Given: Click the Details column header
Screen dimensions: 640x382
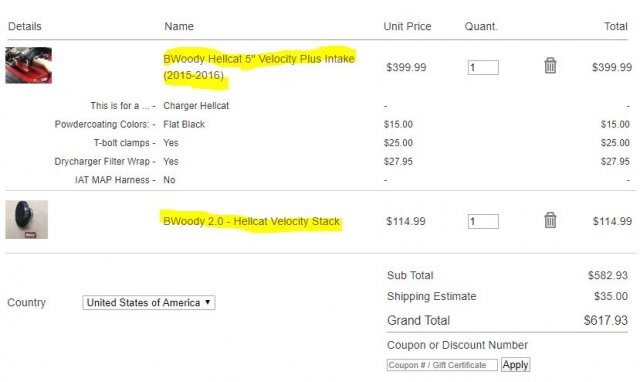Looking at the screenshot, I should coord(25,27).
